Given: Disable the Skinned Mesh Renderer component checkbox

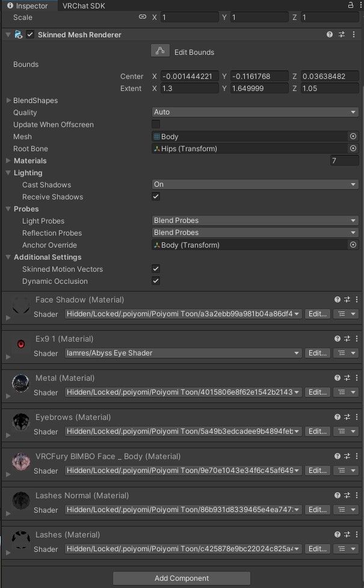Looking at the screenshot, I should pyautogui.click(x=30, y=34).
